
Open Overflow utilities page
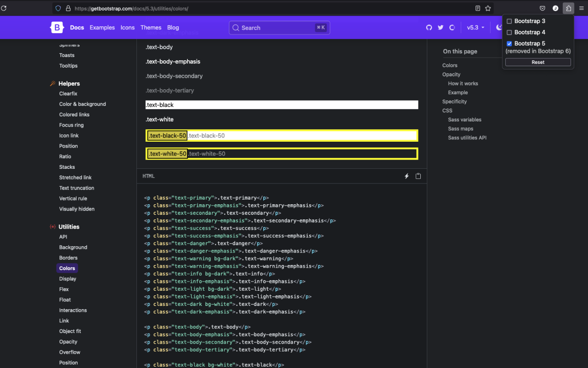pyautogui.click(x=70, y=352)
